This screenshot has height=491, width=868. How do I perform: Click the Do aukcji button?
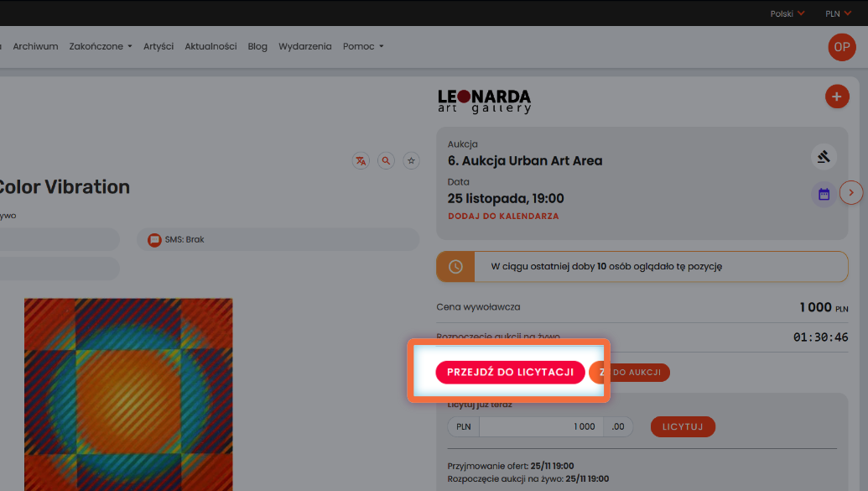tap(630, 373)
